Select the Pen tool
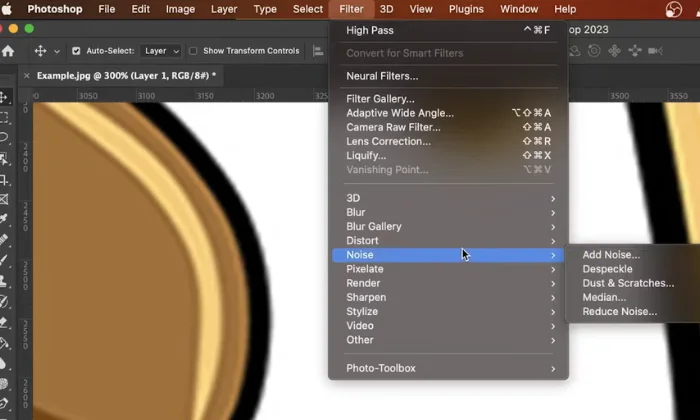Image resolution: width=700 pixels, height=420 pixels. point(3,403)
